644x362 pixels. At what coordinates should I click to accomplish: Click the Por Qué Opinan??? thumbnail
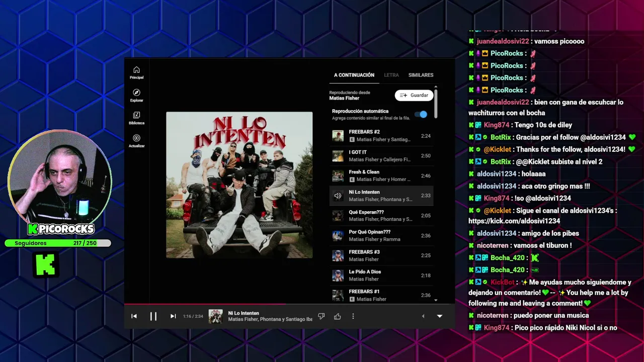(x=338, y=235)
